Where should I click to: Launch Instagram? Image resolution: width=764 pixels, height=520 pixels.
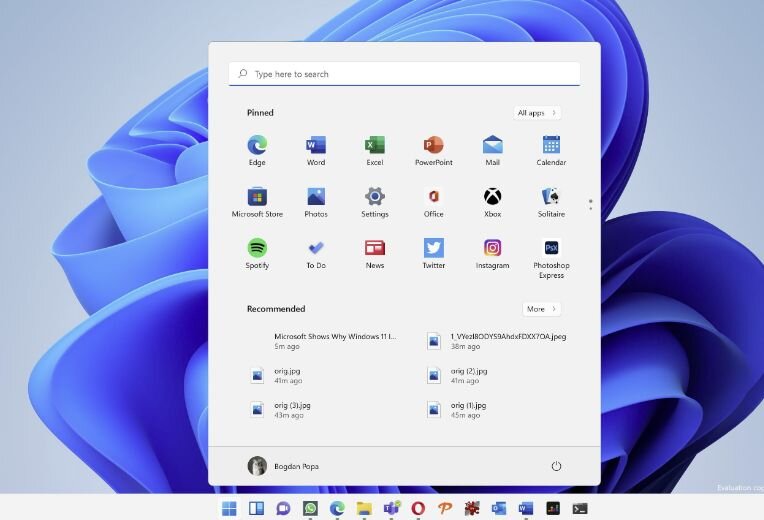coord(493,253)
